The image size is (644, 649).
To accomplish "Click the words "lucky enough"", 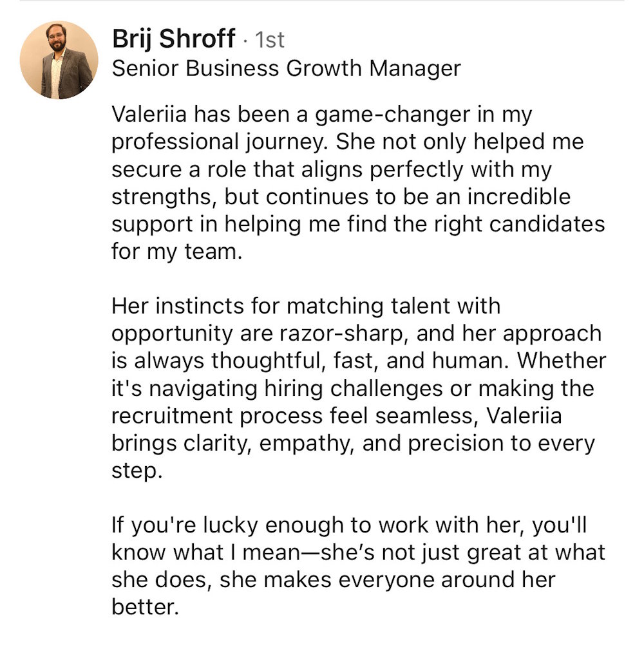I will 263,525.
